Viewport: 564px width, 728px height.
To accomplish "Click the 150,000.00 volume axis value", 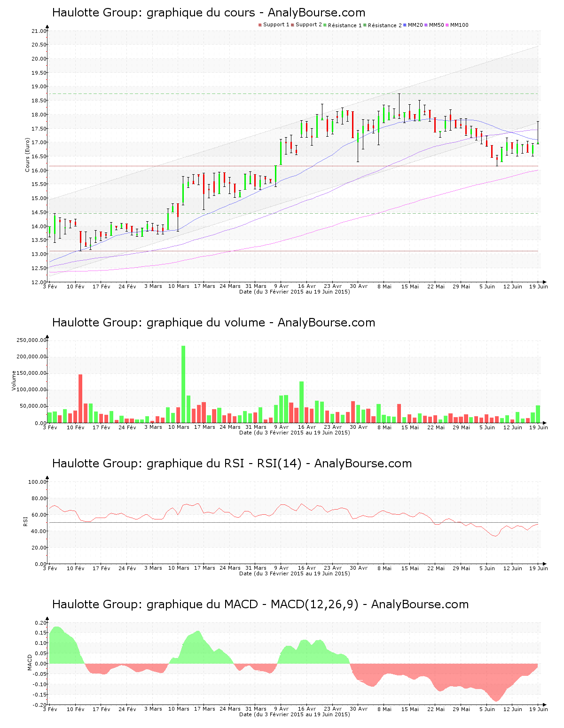I will 31,373.
